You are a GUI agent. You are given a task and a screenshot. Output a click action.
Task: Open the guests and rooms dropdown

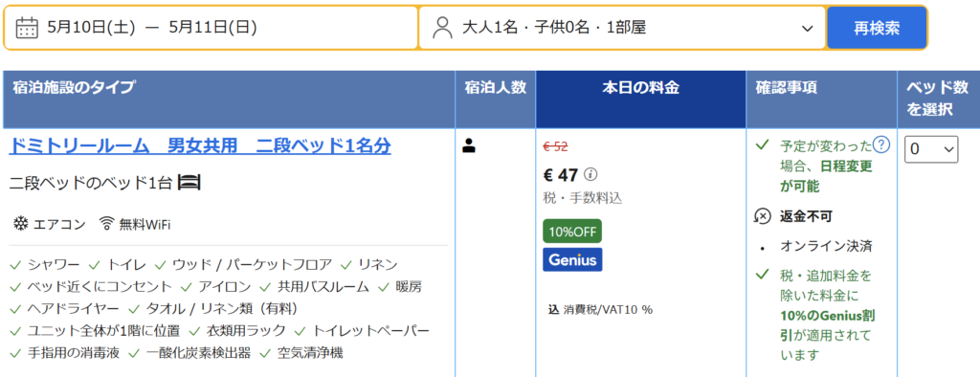tap(621, 28)
